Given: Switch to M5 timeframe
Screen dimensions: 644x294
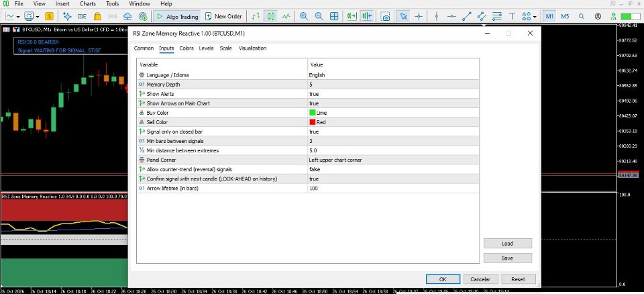Looking at the screenshot, I should click(x=565, y=17).
